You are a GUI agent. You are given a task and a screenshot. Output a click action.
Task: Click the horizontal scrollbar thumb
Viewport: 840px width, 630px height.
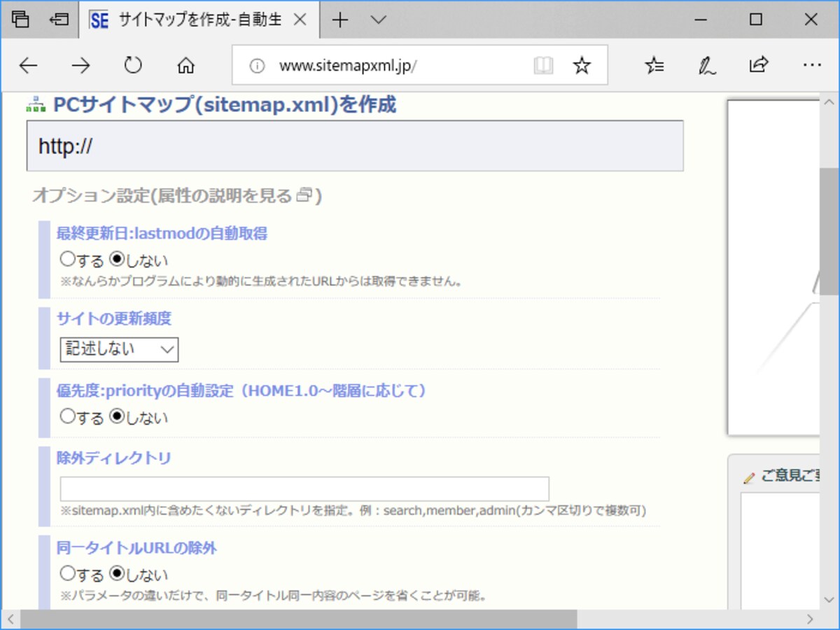(x=299, y=619)
